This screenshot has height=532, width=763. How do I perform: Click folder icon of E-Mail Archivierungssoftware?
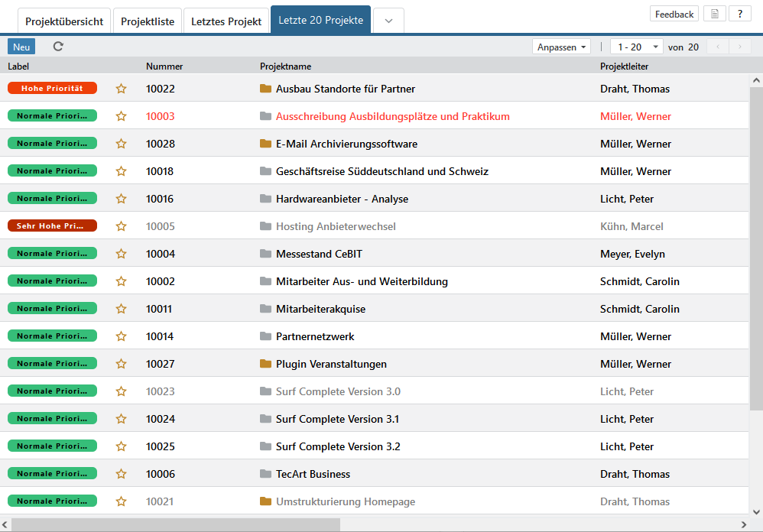click(265, 144)
